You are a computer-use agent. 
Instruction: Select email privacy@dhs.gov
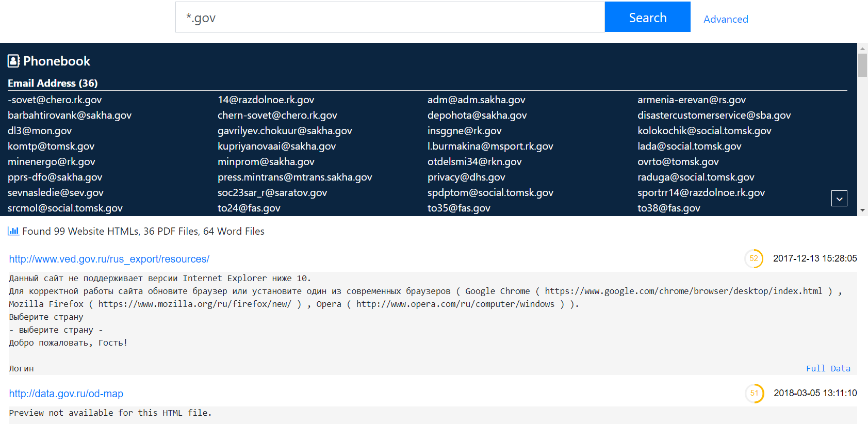(x=466, y=177)
